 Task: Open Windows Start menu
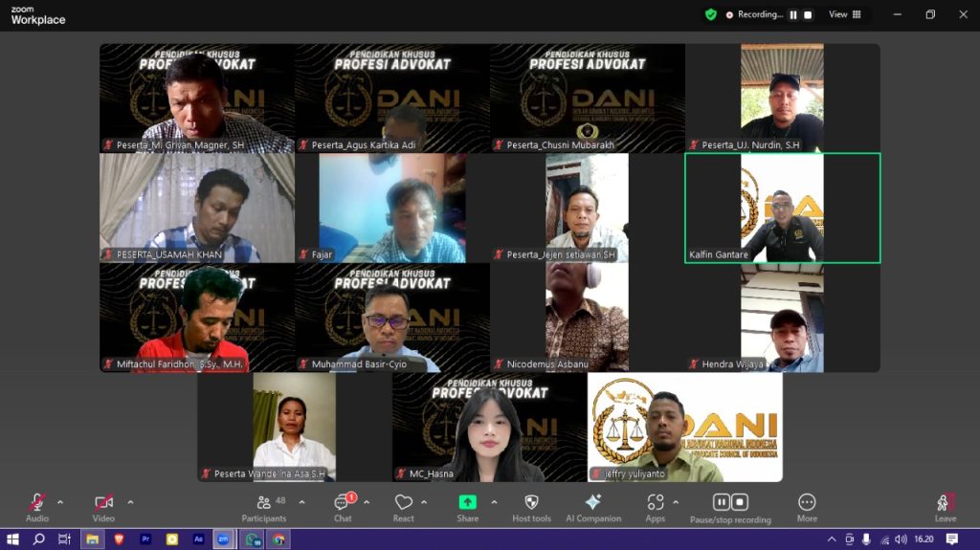[x=12, y=539]
